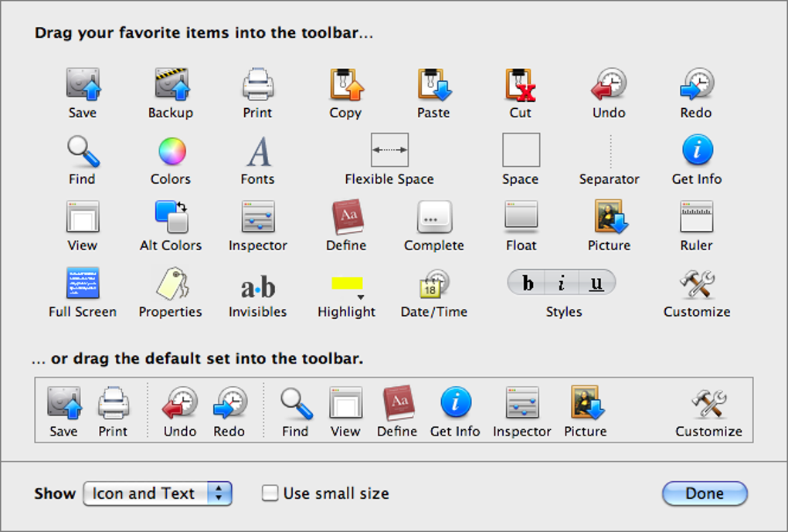
Task: Toggle underline in the Styles control
Action: click(596, 283)
